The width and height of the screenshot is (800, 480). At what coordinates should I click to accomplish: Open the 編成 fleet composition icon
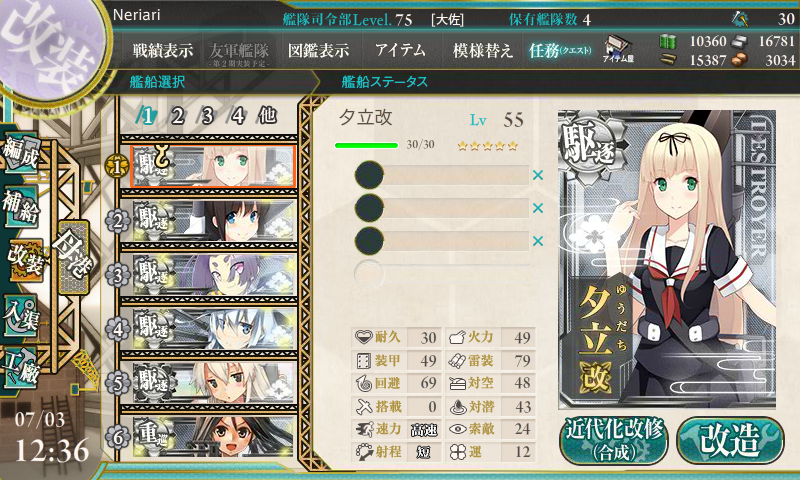(x=20, y=152)
